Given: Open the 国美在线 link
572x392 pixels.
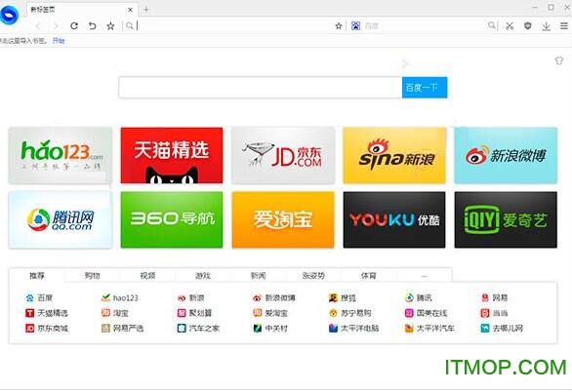Looking at the screenshot, I should pos(427,313).
